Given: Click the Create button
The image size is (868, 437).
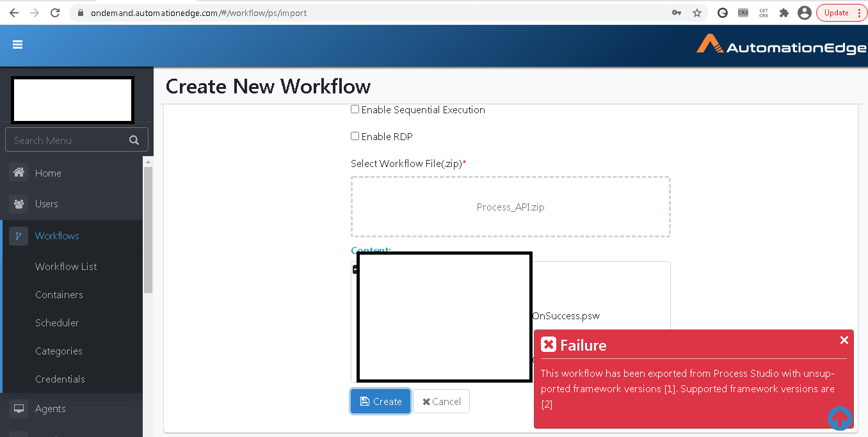Looking at the screenshot, I should pyautogui.click(x=380, y=401).
